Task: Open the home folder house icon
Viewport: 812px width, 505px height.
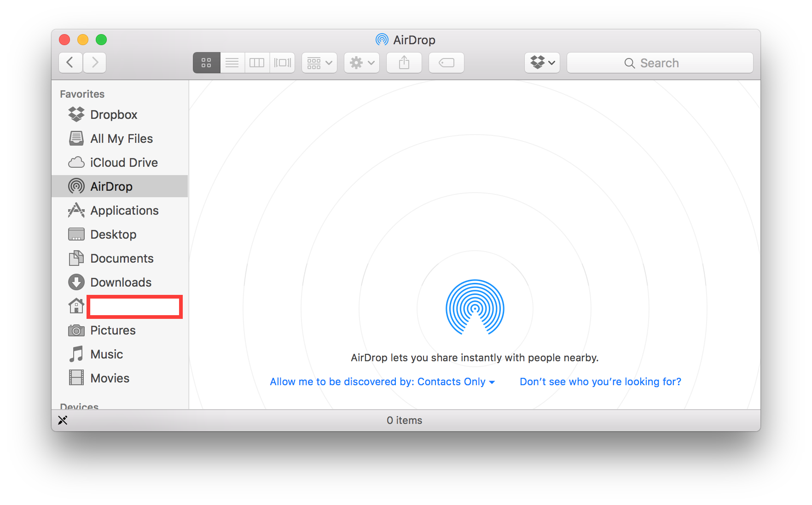Action: point(76,305)
